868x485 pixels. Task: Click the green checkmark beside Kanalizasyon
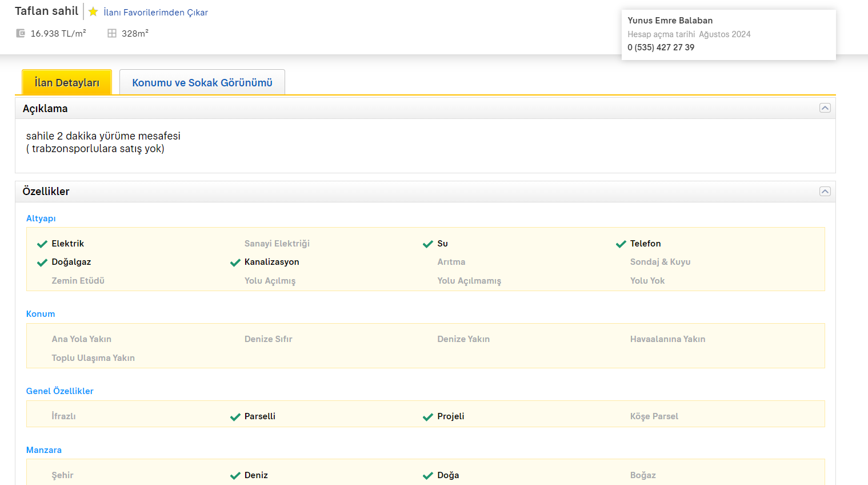tap(235, 263)
